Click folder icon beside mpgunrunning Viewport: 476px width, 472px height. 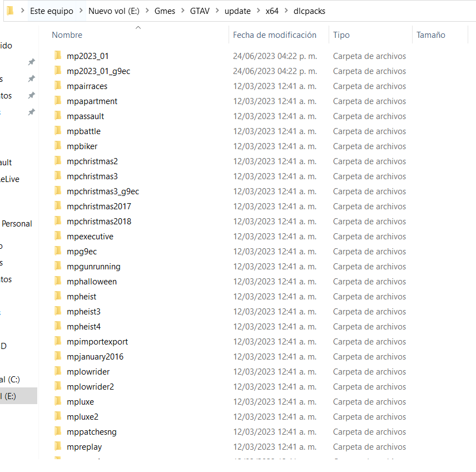(x=58, y=266)
